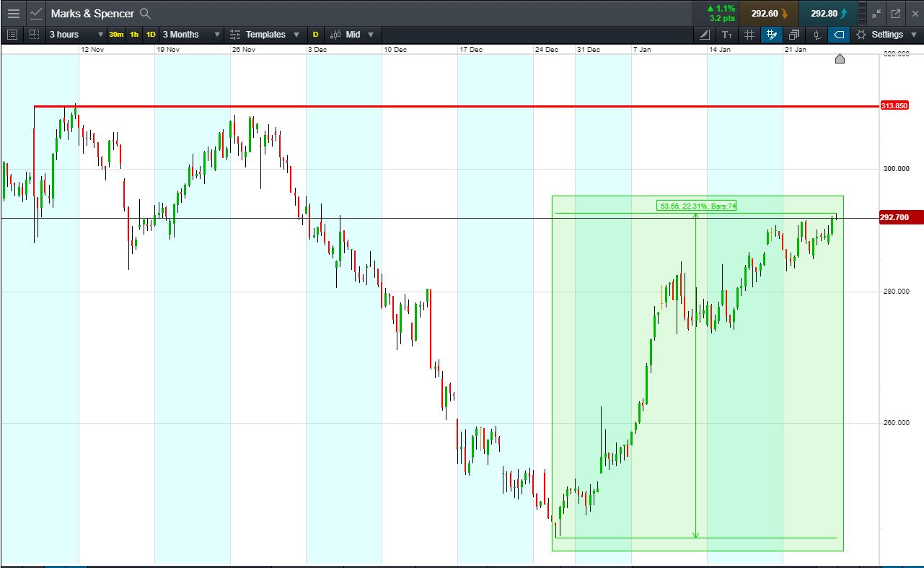Click the 17 Dec date label
This screenshot has width=924, height=568.
click(x=472, y=49)
